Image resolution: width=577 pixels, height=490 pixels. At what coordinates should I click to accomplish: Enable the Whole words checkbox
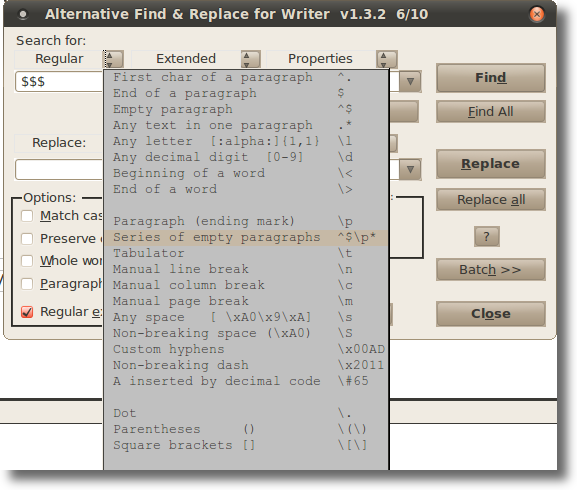coord(27,261)
